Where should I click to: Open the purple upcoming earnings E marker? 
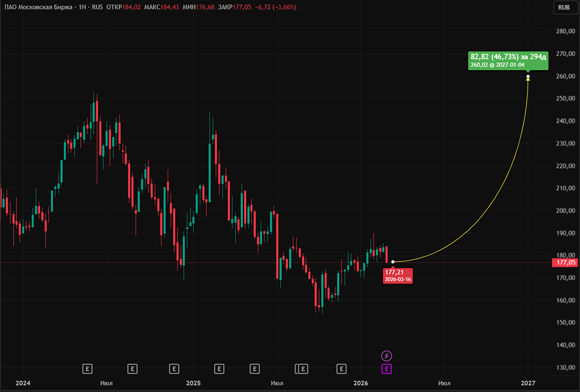pyautogui.click(x=386, y=369)
